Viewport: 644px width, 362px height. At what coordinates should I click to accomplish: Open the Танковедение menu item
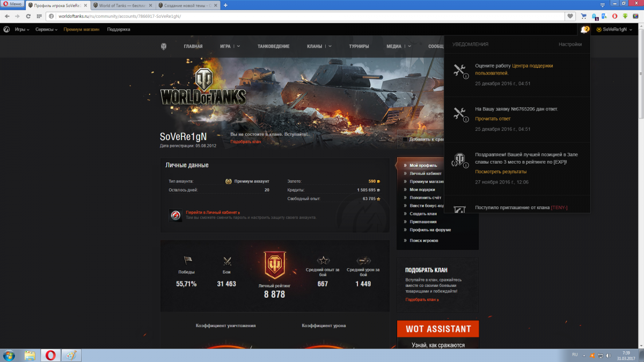coord(273,47)
